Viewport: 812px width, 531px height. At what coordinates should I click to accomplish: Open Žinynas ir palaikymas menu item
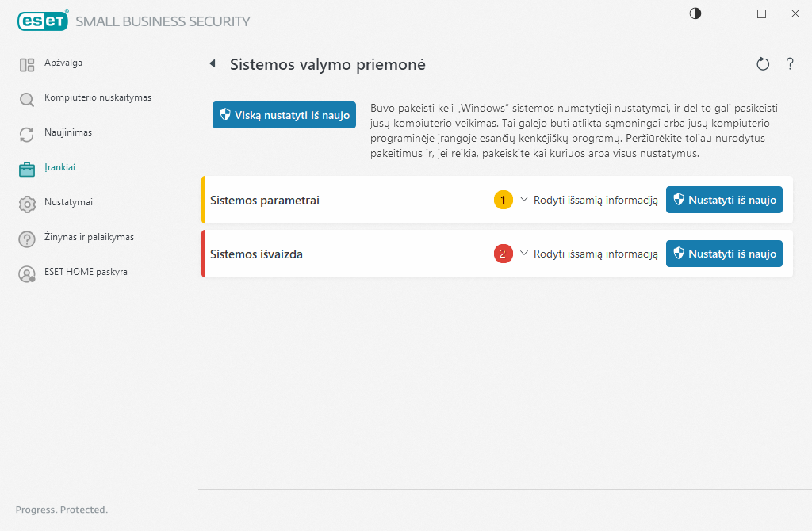(89, 237)
